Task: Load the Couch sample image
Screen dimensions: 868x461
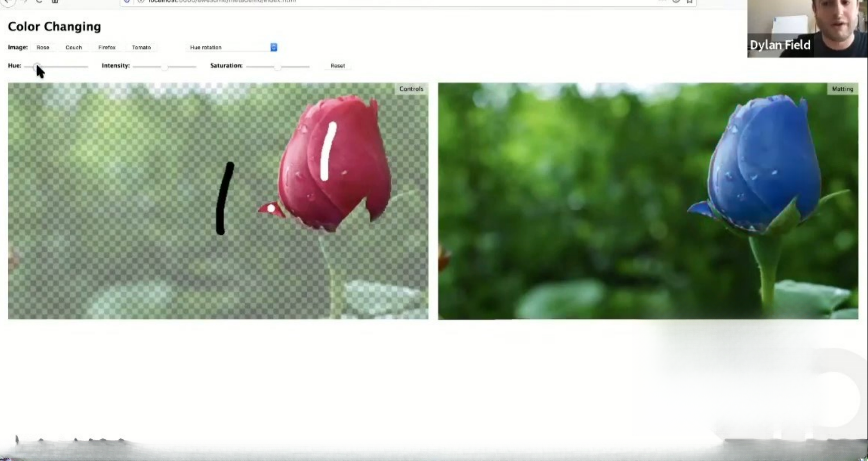Action: tap(74, 48)
